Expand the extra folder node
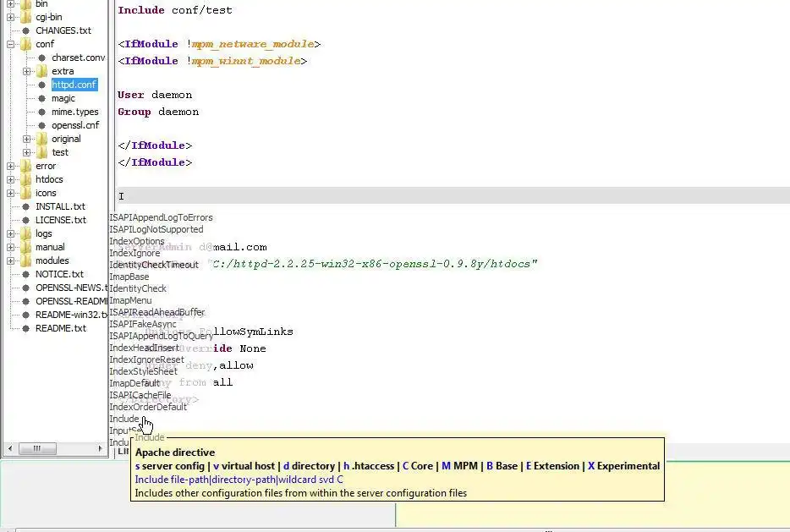Image resolution: width=790 pixels, height=532 pixels. [x=26, y=72]
